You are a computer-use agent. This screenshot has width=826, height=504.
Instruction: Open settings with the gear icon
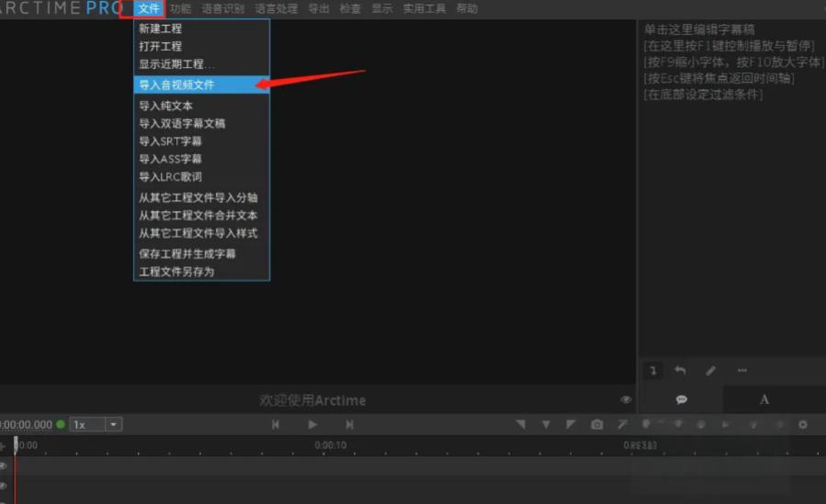coord(803,424)
